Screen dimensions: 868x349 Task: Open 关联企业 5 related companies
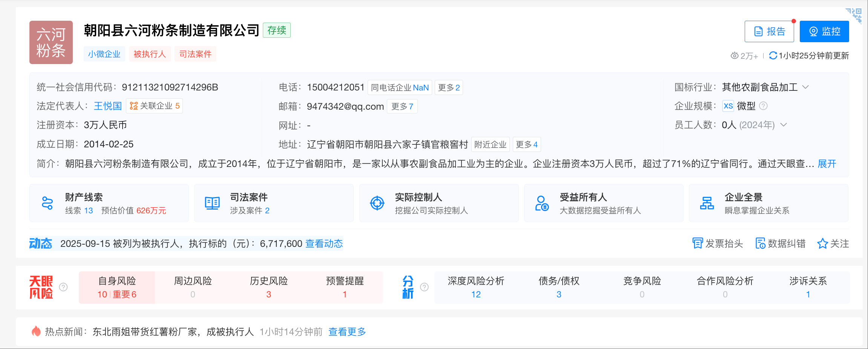(x=154, y=106)
